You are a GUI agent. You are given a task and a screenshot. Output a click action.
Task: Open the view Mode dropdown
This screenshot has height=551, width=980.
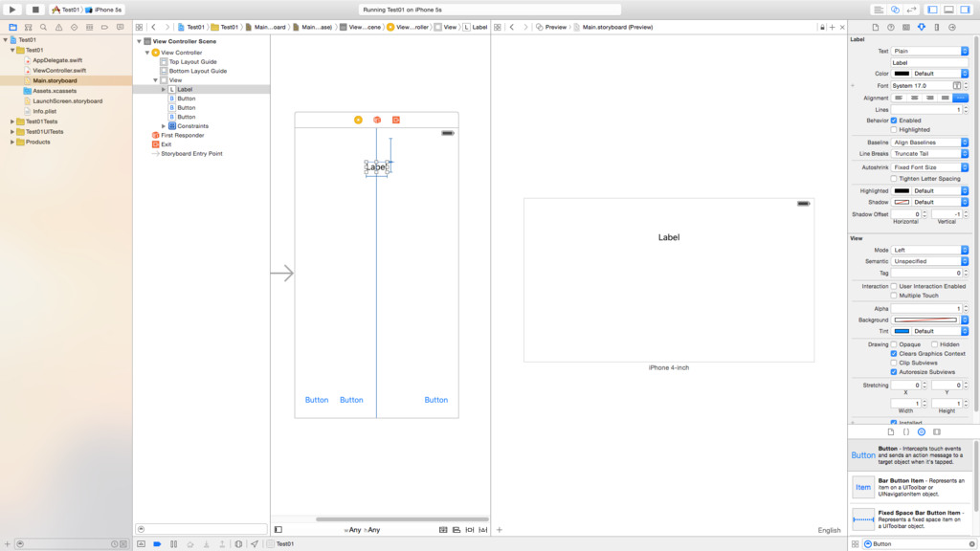(929, 250)
